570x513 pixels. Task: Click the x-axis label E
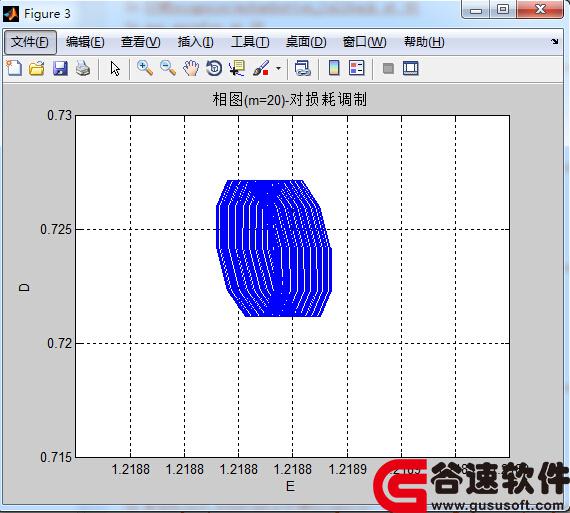point(290,486)
